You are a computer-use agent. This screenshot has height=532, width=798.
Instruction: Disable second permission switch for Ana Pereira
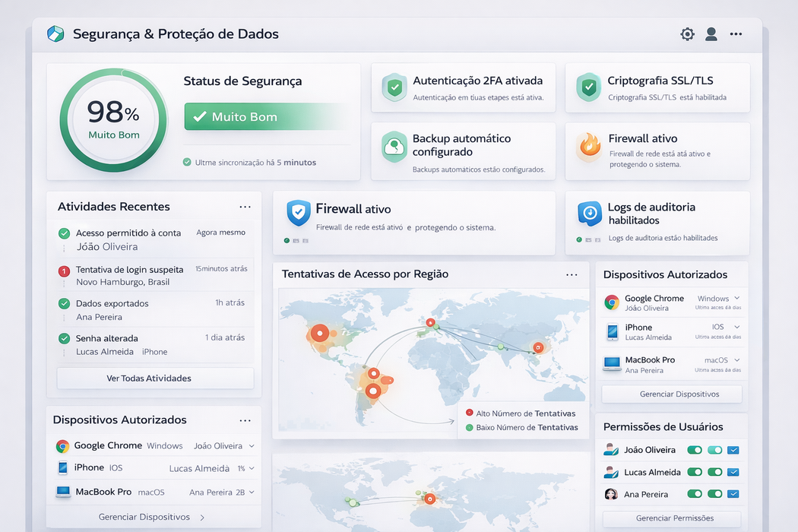tap(714, 494)
